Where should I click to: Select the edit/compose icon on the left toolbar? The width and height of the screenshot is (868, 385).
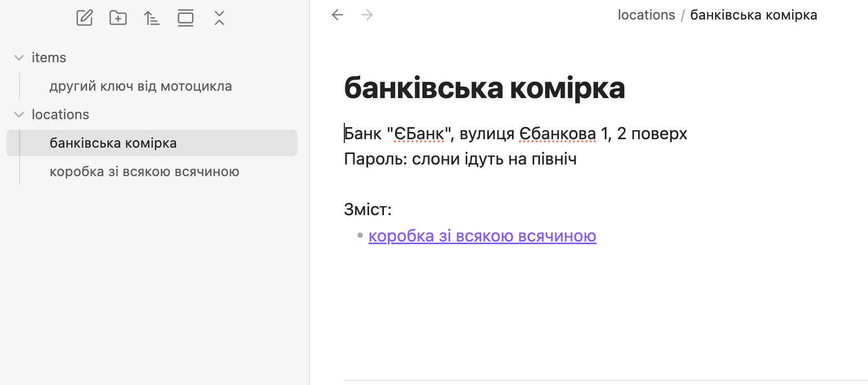pos(84,17)
